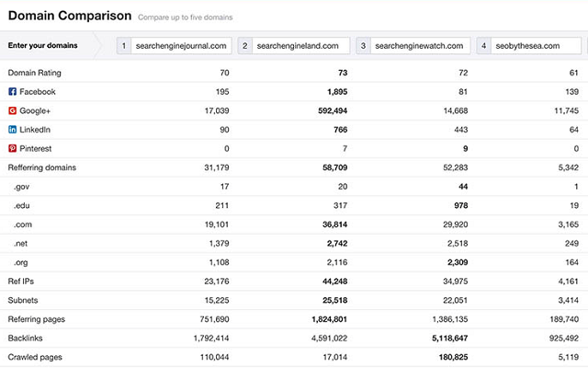588x368 pixels.
Task: Click Domain Rating value 61
Action: click(574, 73)
